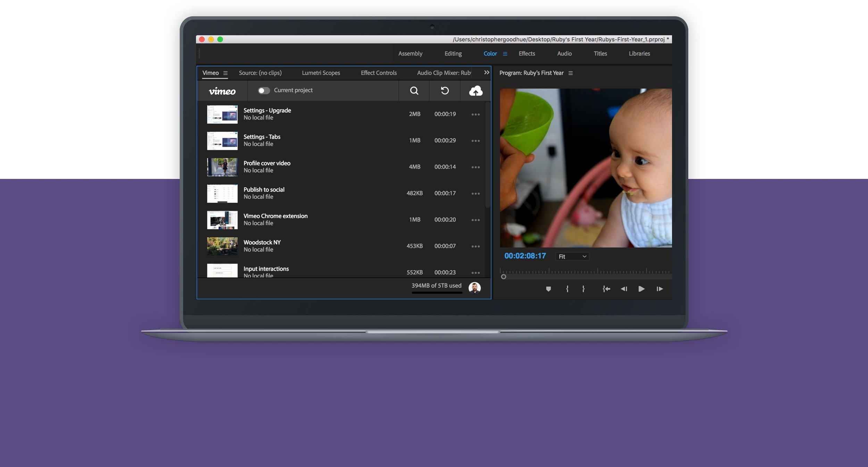Image resolution: width=868 pixels, height=467 pixels.
Task: Click the Program monitor playhead handle
Action: [503, 277]
